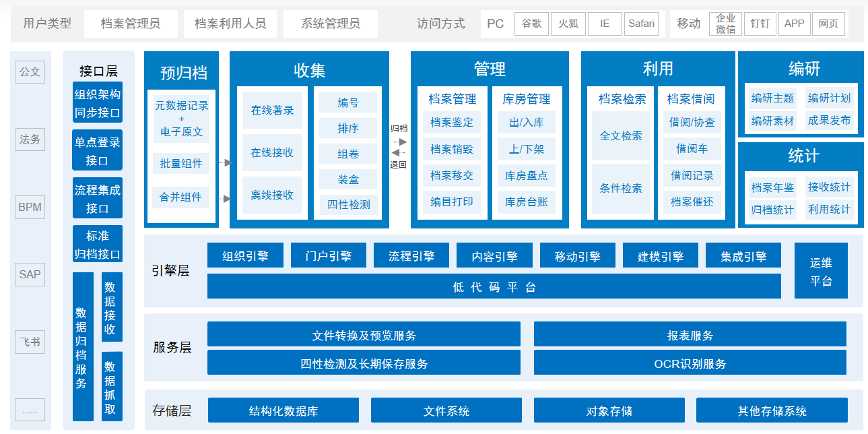Open the 组织架构同步接口 block
The image size is (868, 434).
point(98,102)
